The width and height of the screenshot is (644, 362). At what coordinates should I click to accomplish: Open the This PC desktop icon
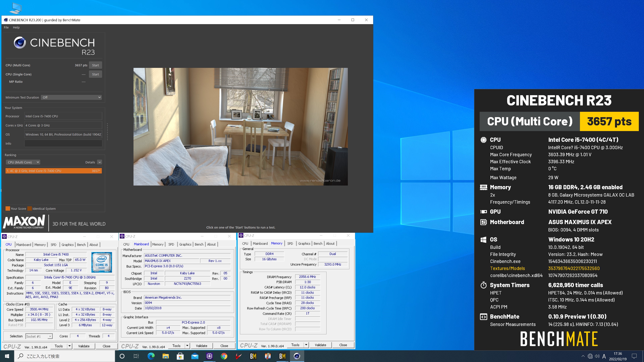(15, 8)
